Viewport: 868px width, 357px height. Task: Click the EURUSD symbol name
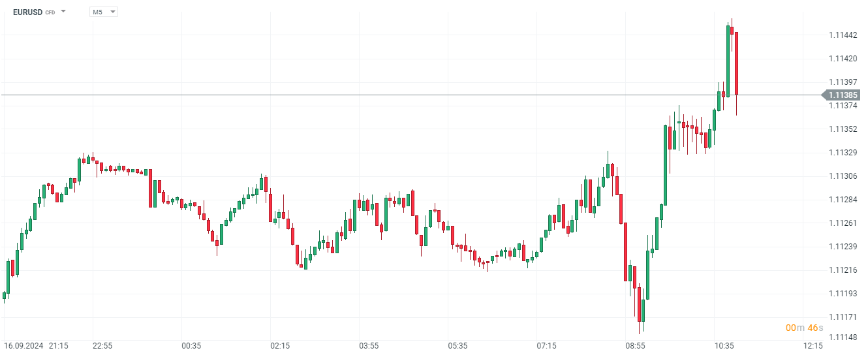[27, 12]
